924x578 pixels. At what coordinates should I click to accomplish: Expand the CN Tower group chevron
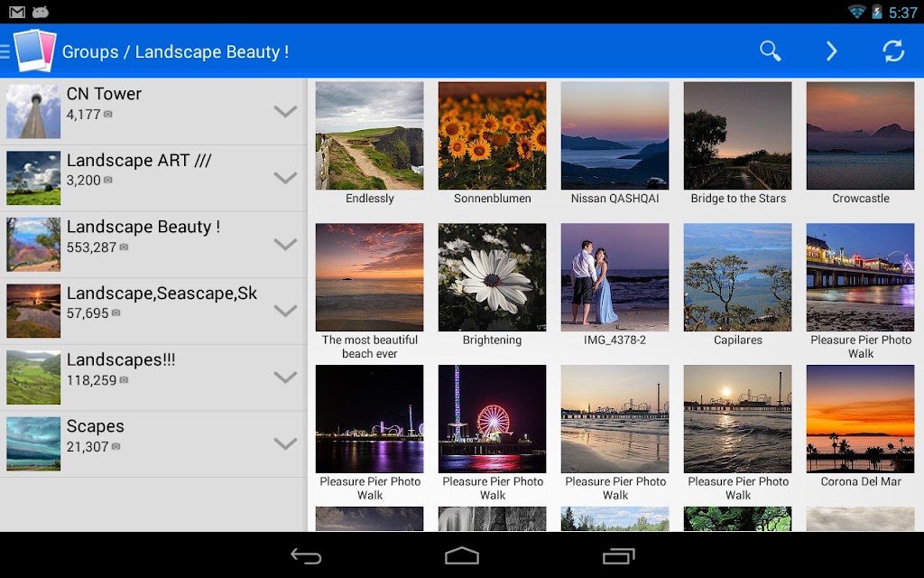point(285,111)
